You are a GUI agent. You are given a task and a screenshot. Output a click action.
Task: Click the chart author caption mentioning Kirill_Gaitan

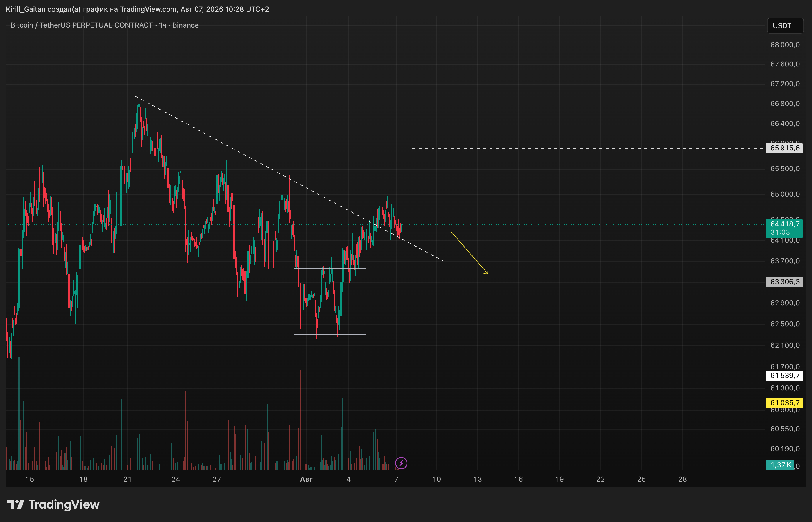(x=137, y=9)
